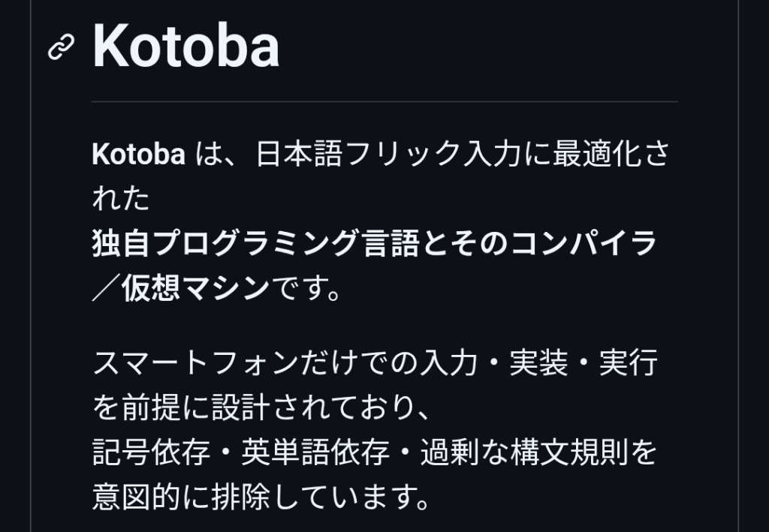This screenshot has width=769, height=532.
Task: Click the short line reading れた
Action: [121, 199]
